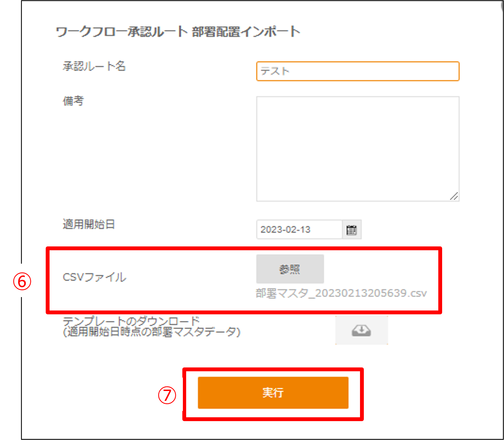Viewport: 504px width, 440px height.
Task: Click the selected file name 部署マスタ_20230213205639.csv
Action: 341,293
